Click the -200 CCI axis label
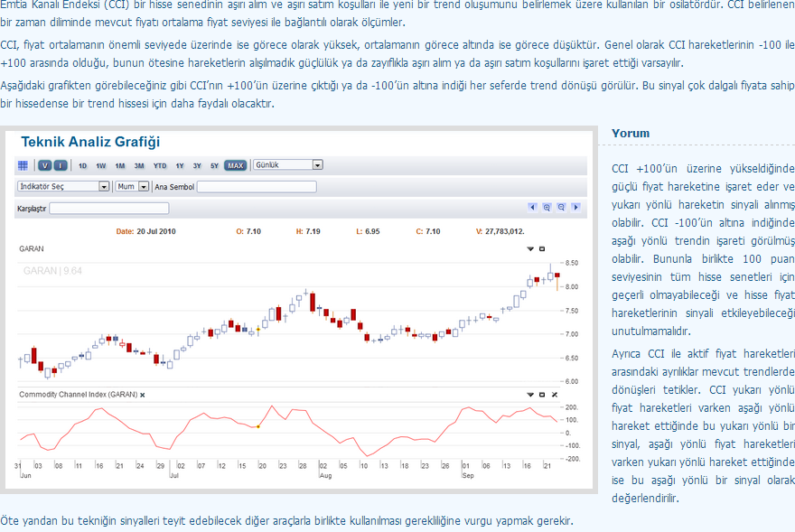This screenshot has width=795, height=532. (573, 459)
